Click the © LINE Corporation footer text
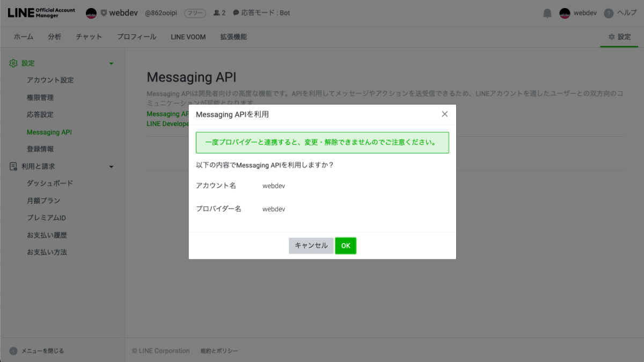644x362 pixels. coord(161,351)
